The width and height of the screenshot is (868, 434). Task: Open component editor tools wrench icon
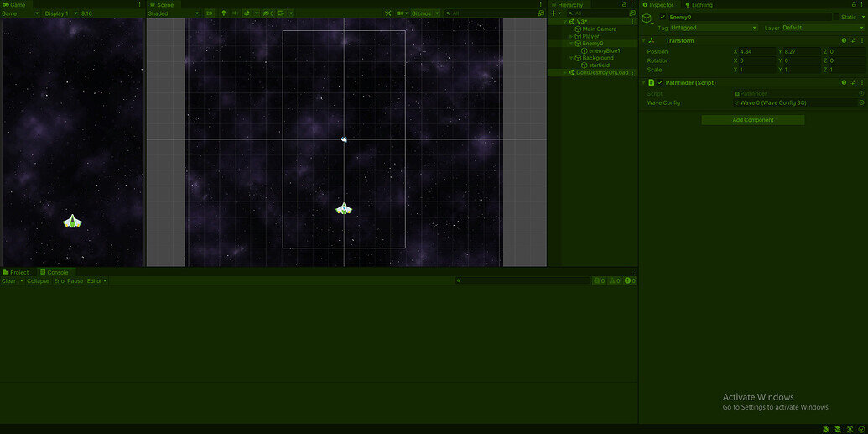click(x=388, y=13)
